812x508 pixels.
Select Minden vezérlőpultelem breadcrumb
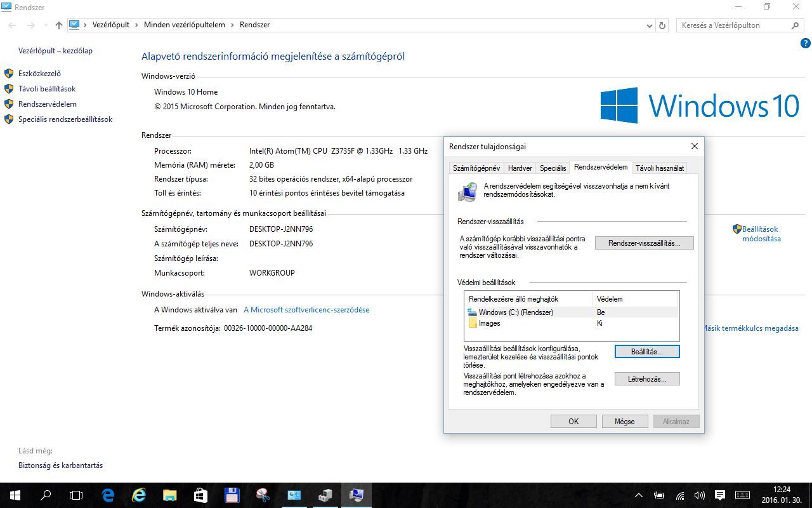tap(185, 25)
